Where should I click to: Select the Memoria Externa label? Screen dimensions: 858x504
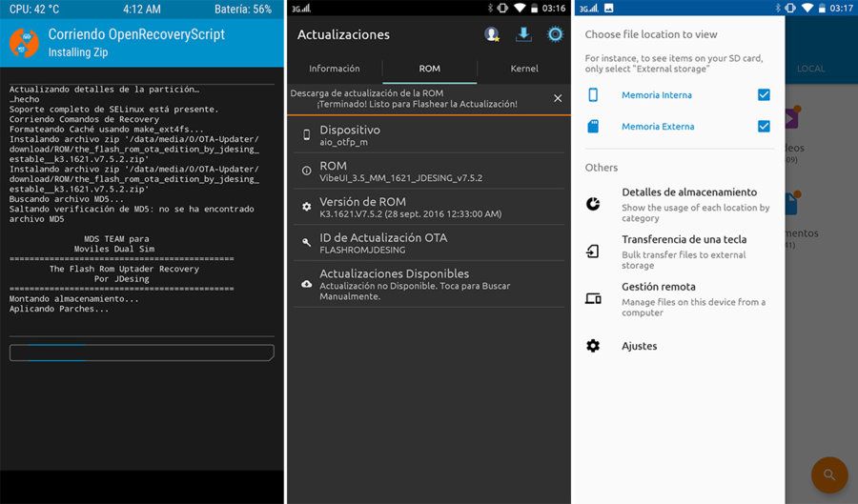click(658, 127)
